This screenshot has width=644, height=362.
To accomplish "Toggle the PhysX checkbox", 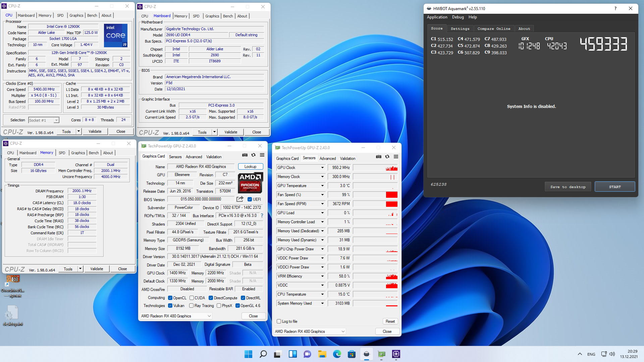I will 219,305.
